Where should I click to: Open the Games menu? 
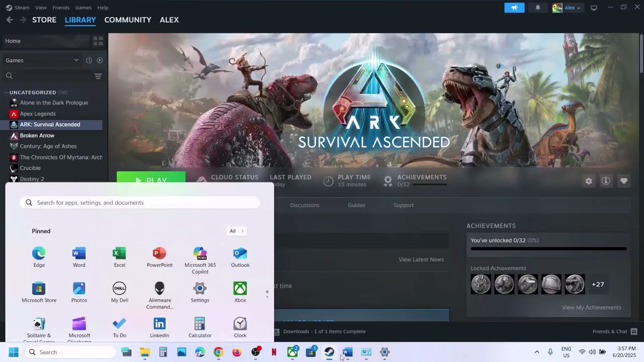click(x=84, y=8)
